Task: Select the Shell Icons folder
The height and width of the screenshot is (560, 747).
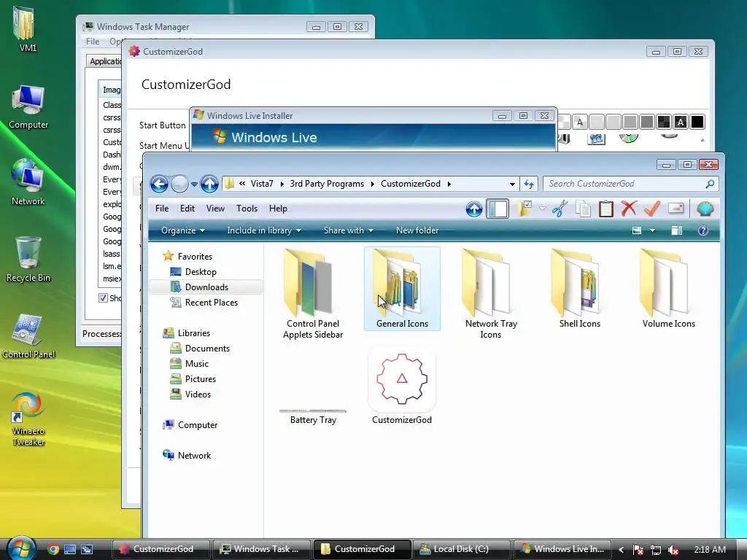Action: coord(580,289)
